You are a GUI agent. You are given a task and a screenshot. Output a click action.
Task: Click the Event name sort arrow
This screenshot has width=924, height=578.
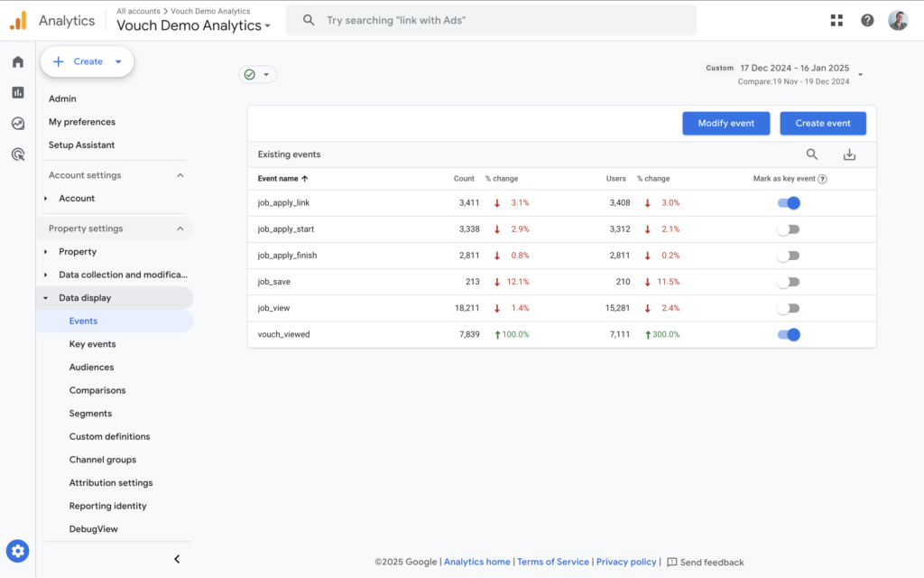coord(305,179)
